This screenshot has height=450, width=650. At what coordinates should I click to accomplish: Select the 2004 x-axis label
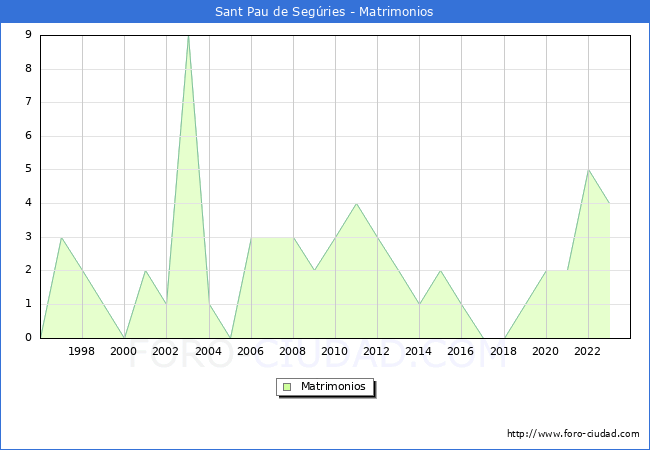[208, 351]
